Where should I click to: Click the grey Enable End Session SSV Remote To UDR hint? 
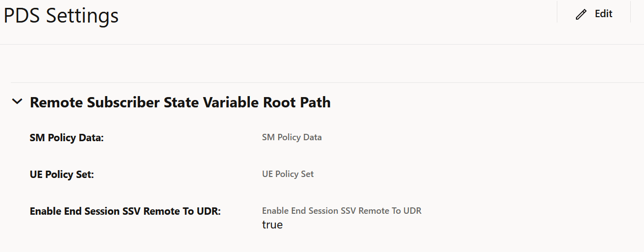click(342, 211)
